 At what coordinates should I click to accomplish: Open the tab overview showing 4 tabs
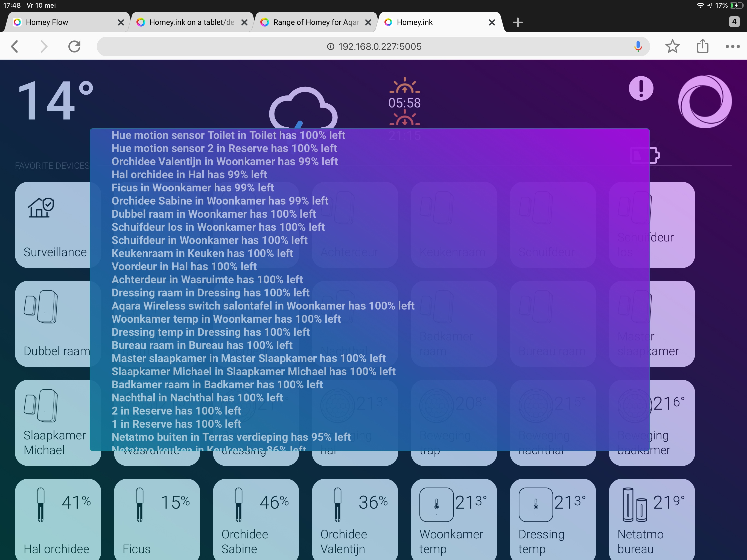(x=734, y=22)
